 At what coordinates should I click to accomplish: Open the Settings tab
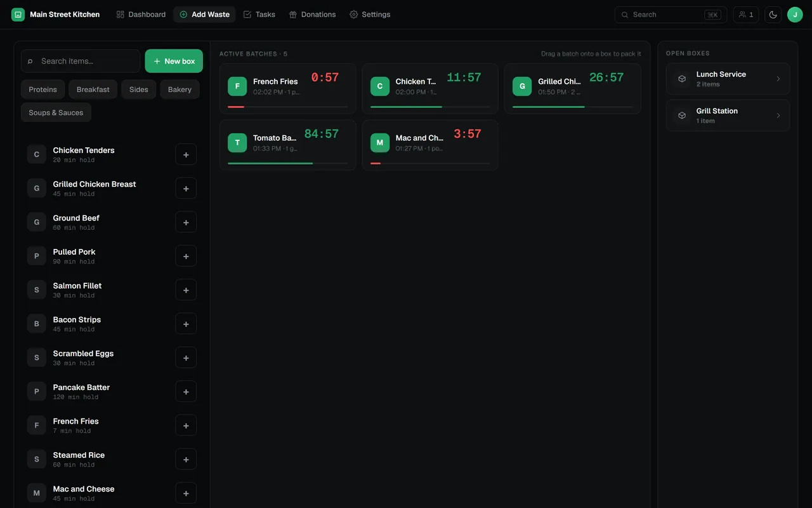[x=370, y=15]
